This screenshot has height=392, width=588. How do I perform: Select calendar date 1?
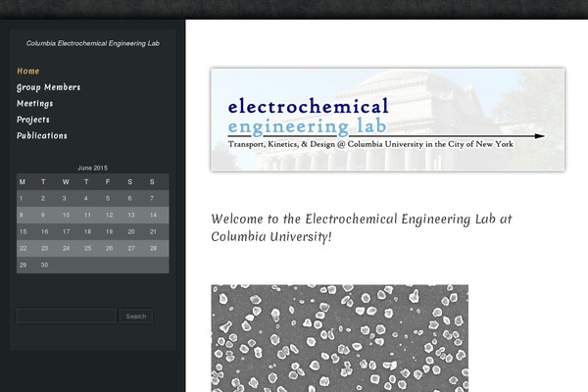pyautogui.click(x=22, y=198)
